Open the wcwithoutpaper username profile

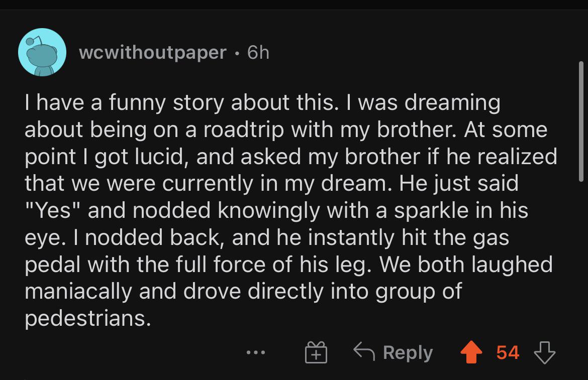[153, 52]
